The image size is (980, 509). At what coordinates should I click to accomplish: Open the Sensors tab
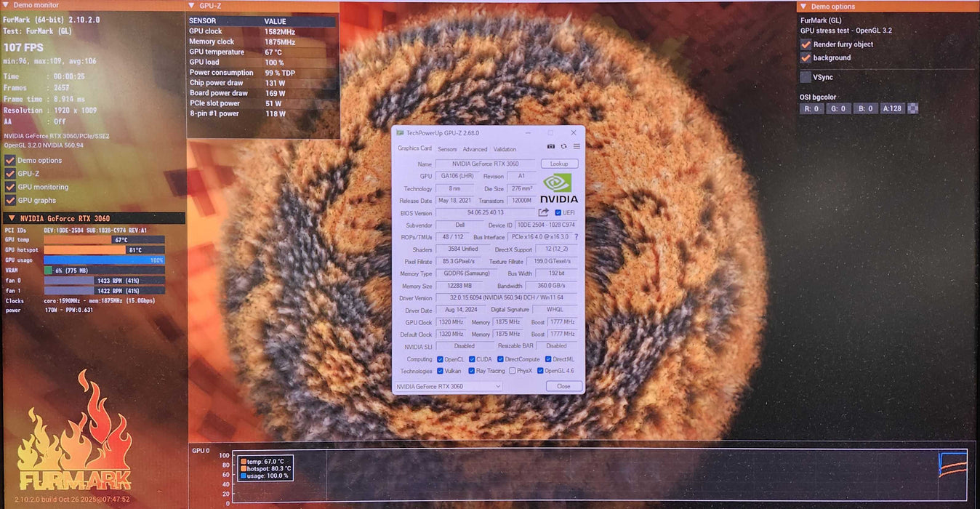447,149
